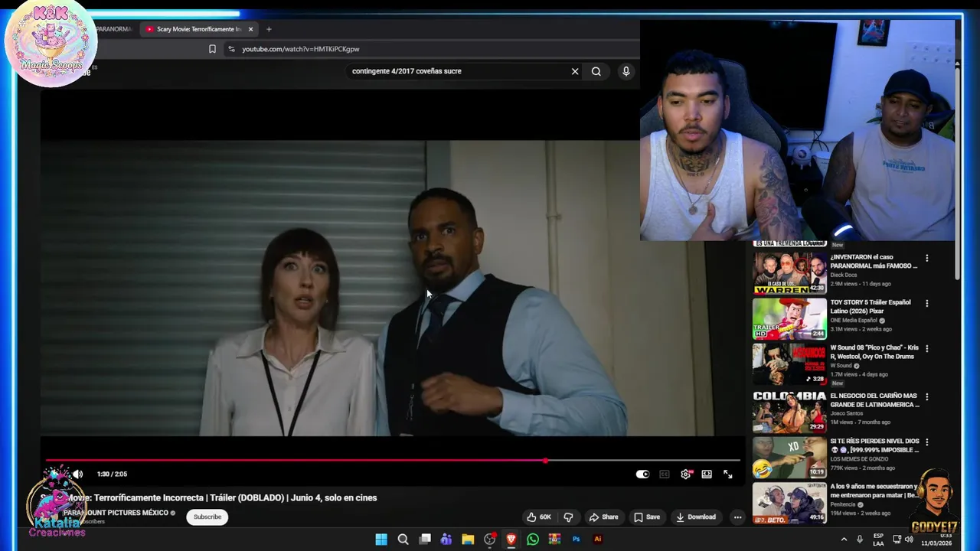Open the W Sound 08 thumbnail
This screenshot has height=551, width=980.
pos(789,364)
